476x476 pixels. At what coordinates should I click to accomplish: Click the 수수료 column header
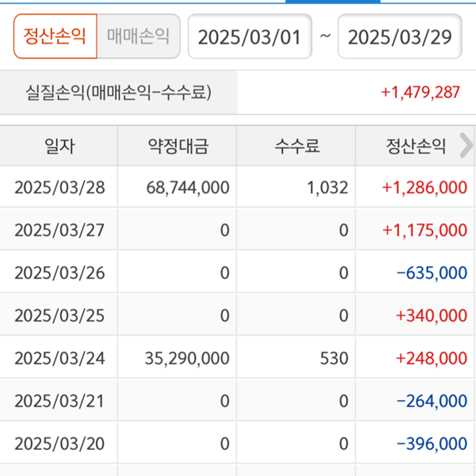coord(297,146)
